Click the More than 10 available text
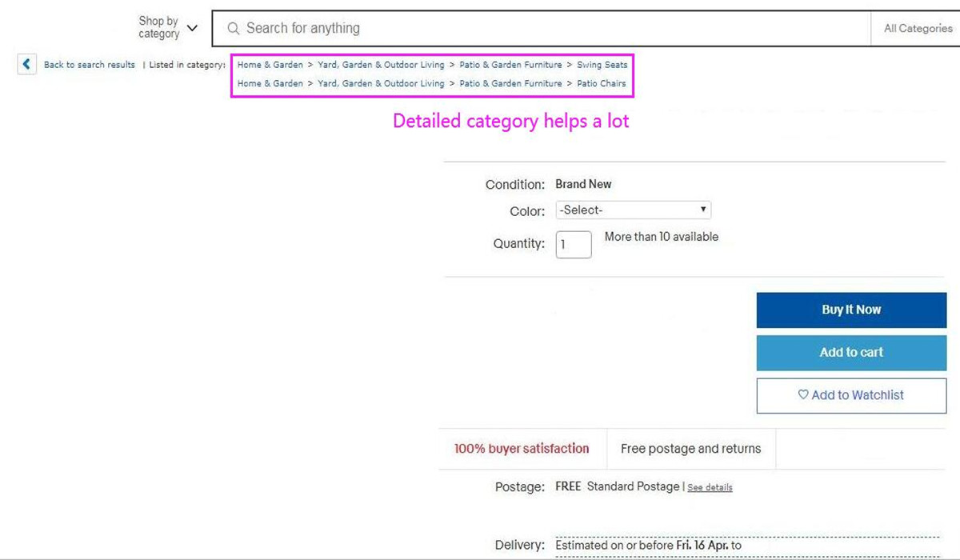The height and width of the screenshot is (560, 960). pos(662,237)
